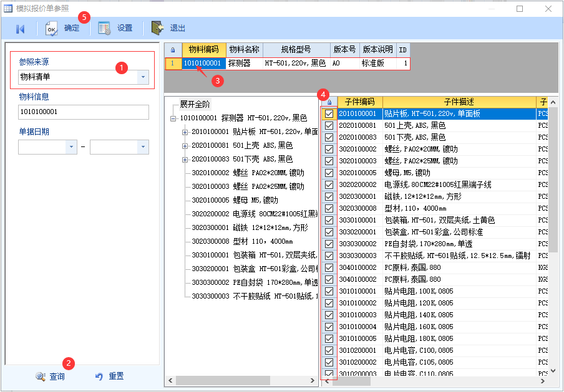
Task: Open 设置 in the toolbar
Action: [115, 29]
